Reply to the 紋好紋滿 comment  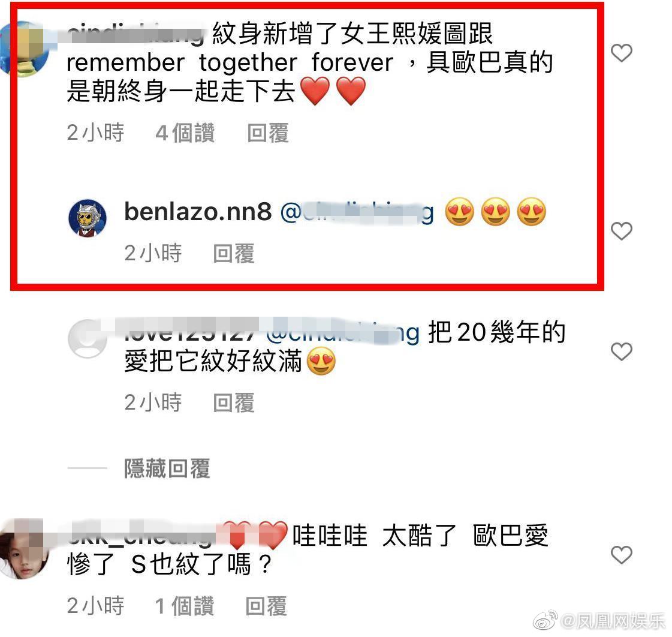click(x=234, y=403)
